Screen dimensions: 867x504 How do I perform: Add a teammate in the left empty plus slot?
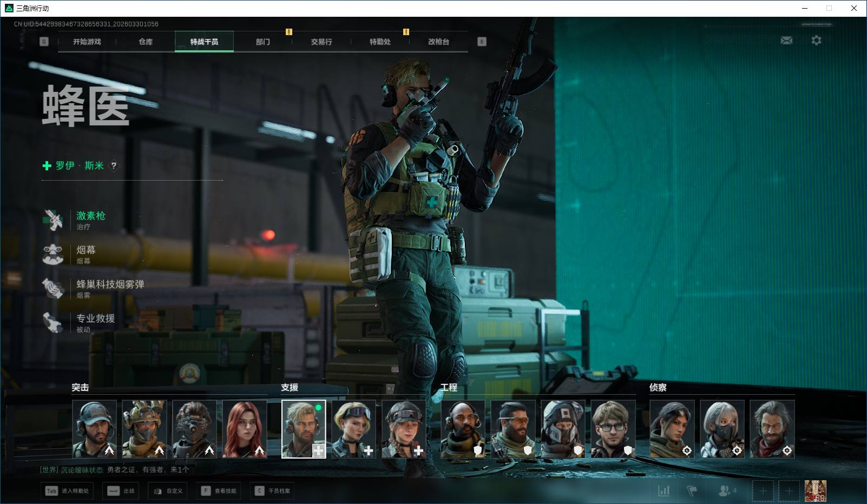click(x=763, y=491)
